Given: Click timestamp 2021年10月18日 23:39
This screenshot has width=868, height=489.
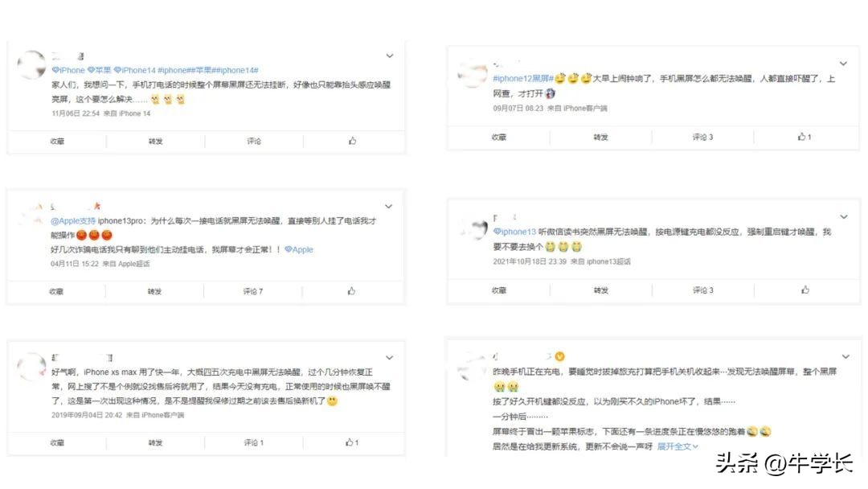Looking at the screenshot, I should (x=530, y=261).
